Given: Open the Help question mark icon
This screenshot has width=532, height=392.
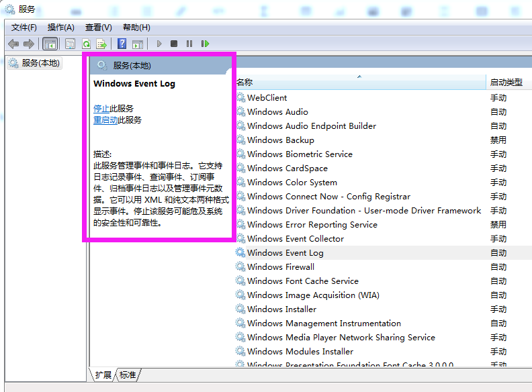Looking at the screenshot, I should tap(122, 44).
